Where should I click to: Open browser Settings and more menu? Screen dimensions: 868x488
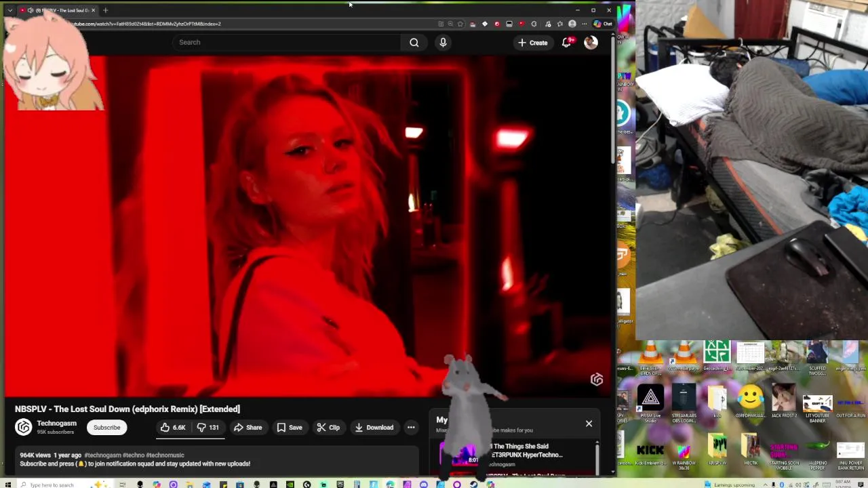[584, 24]
